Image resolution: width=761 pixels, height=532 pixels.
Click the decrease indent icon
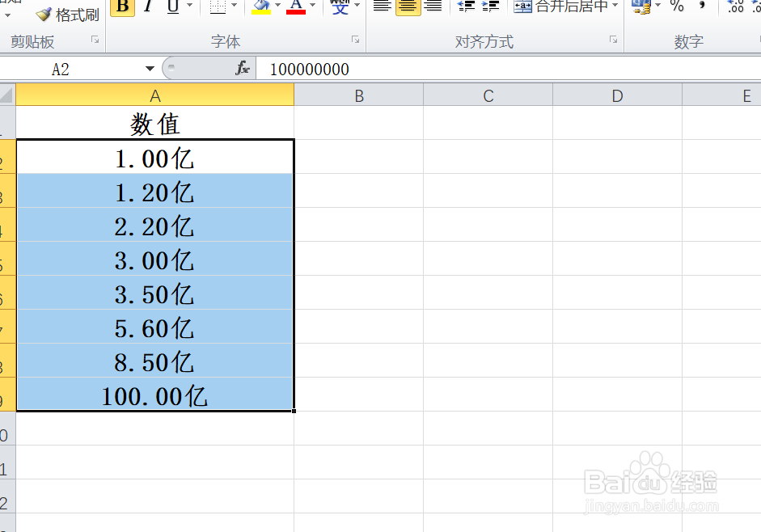click(467, 6)
